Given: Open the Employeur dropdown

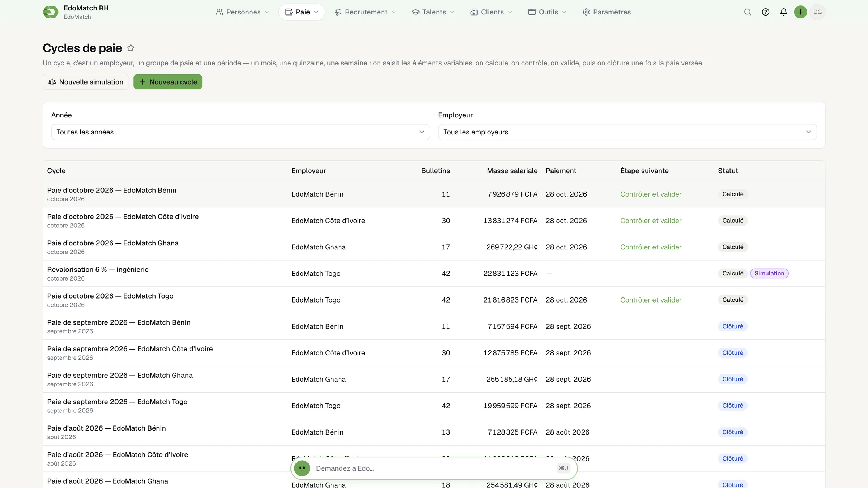Looking at the screenshot, I should [x=627, y=132].
